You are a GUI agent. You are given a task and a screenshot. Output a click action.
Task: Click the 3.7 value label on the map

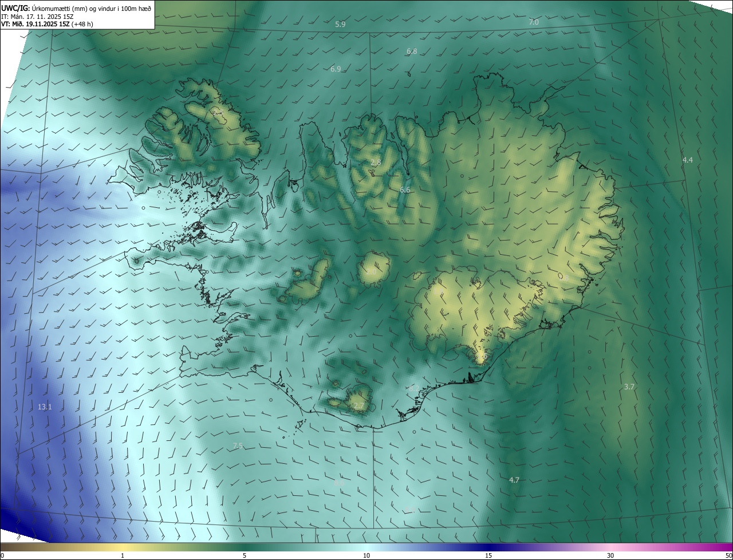point(629,387)
